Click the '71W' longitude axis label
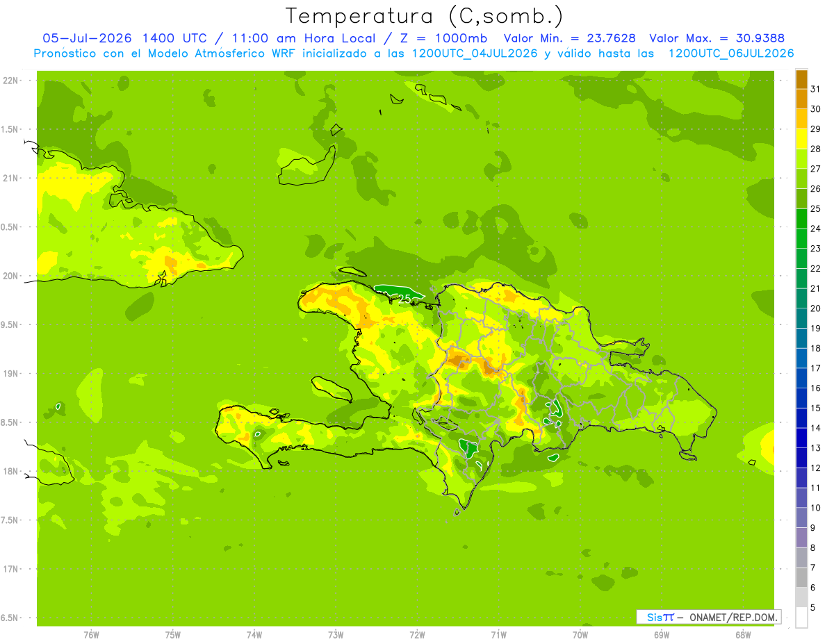The width and height of the screenshot is (834, 644). (498, 635)
